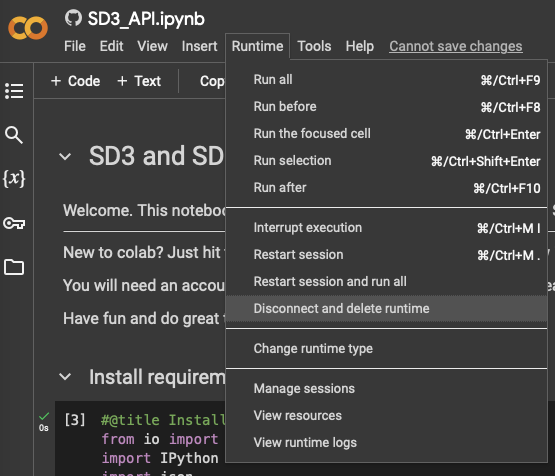Open the Files folder icon
Image resolution: width=555 pixels, height=476 pixels.
14,267
